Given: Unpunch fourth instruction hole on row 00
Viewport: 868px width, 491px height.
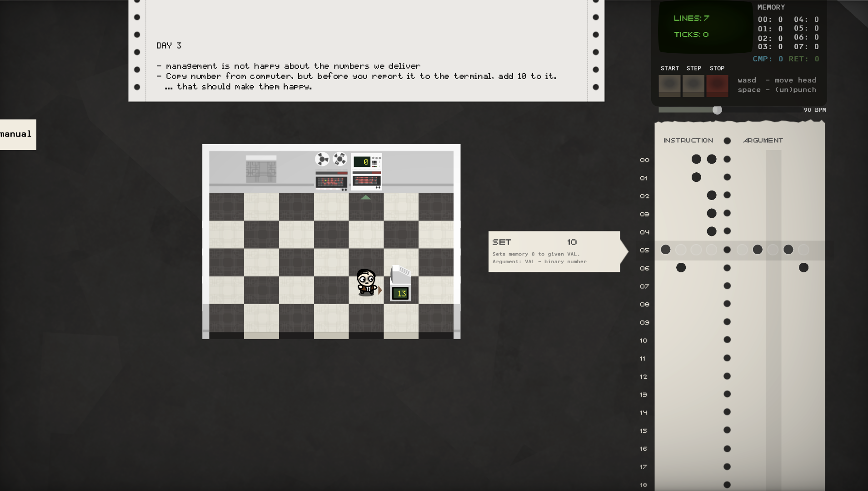Looking at the screenshot, I should point(712,159).
